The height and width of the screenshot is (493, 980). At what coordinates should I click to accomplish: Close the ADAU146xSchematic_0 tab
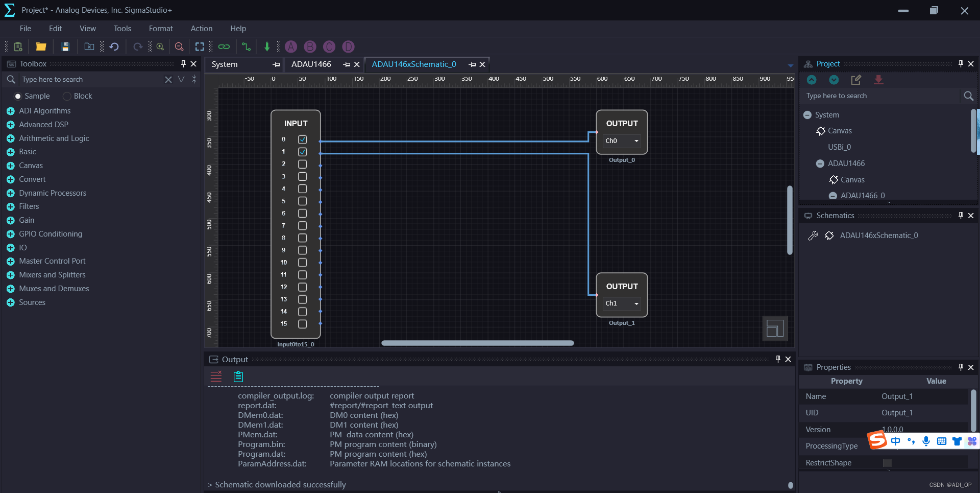482,64
